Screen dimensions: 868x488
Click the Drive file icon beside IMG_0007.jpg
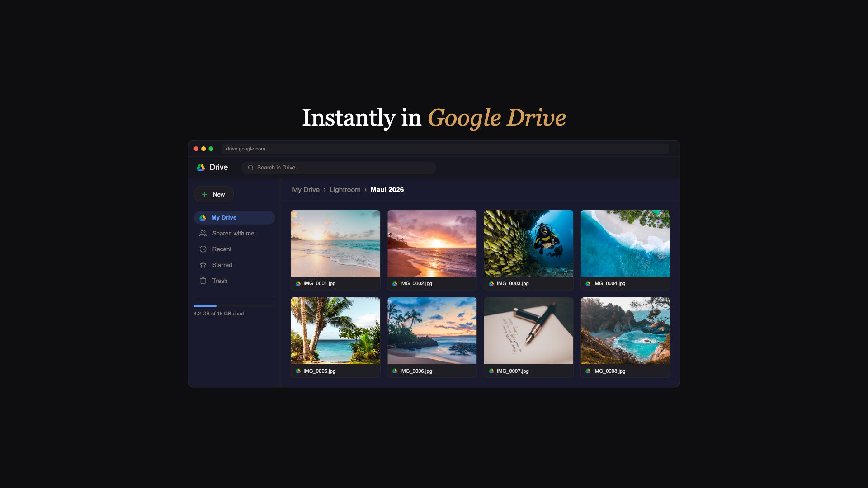491,371
